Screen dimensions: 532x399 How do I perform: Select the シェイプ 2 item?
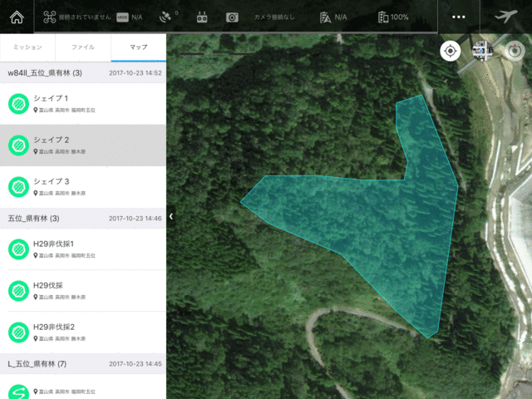[x=83, y=145]
